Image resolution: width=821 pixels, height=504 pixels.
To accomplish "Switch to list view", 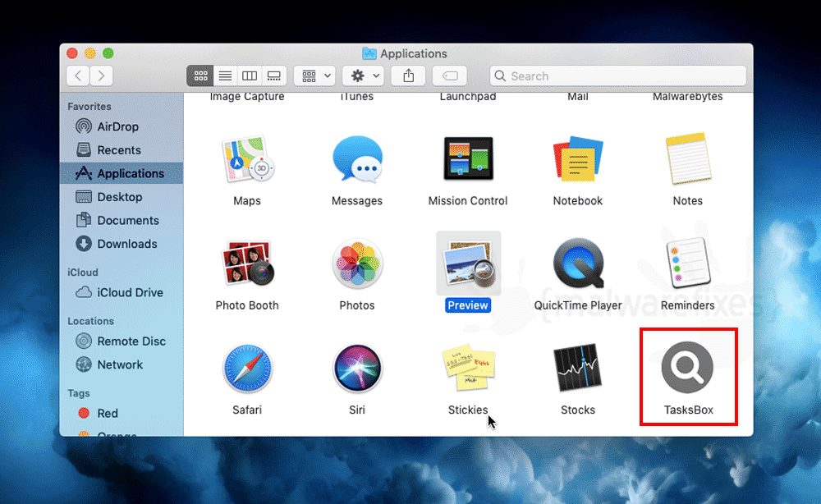I will [225, 76].
